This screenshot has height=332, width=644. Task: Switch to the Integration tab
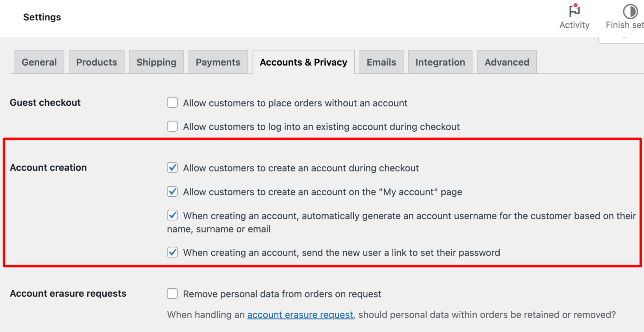point(440,62)
